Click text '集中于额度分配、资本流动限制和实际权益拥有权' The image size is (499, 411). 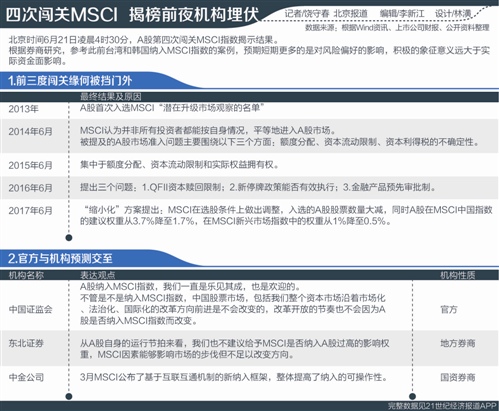pyautogui.click(x=179, y=164)
